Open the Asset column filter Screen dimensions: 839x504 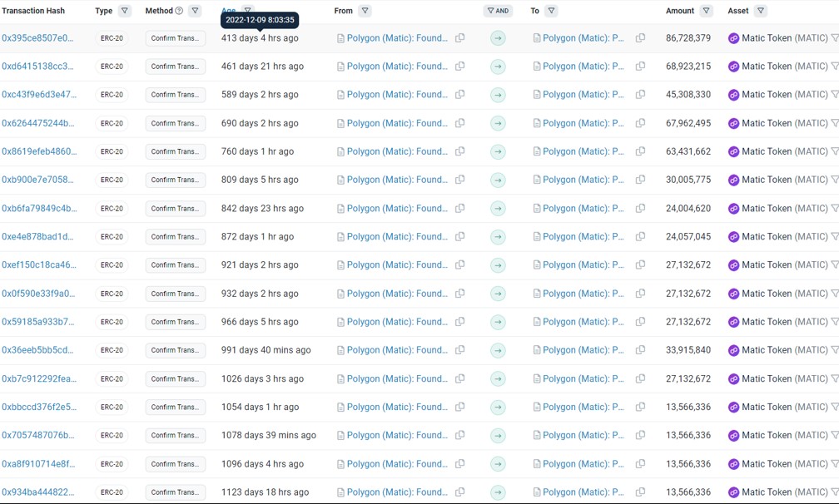pyautogui.click(x=761, y=11)
